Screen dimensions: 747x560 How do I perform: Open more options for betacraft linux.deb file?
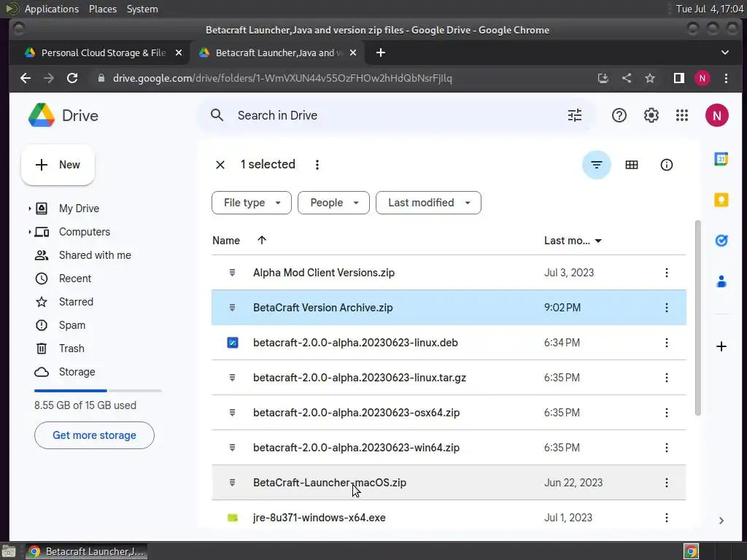[667, 343]
